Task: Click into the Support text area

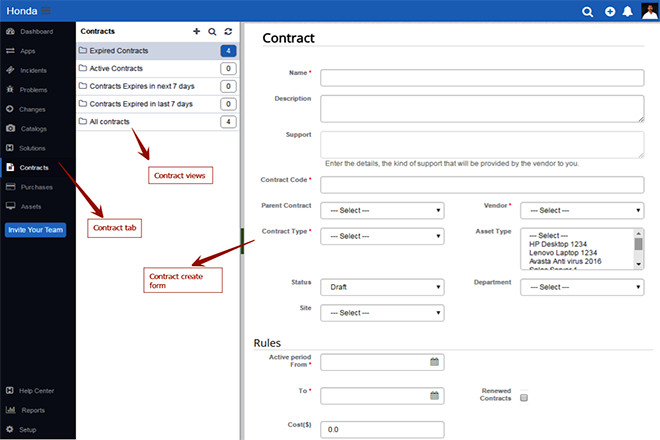Action: click(x=482, y=144)
